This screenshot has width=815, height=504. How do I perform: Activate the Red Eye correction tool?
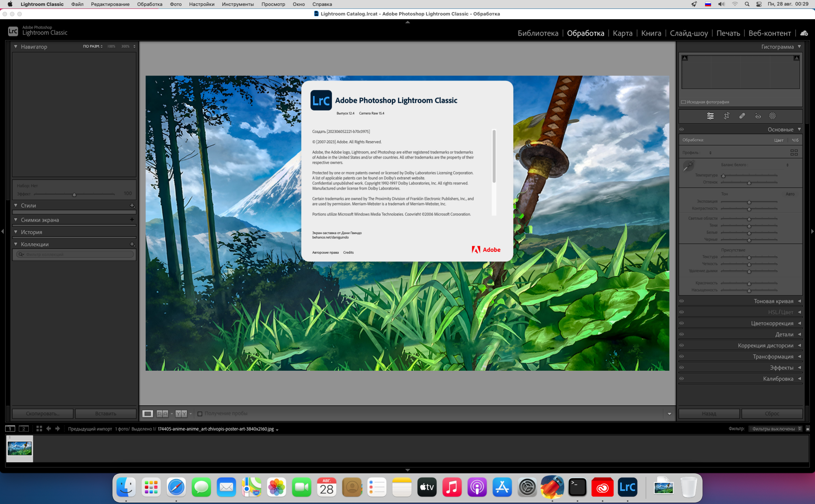[x=758, y=116]
